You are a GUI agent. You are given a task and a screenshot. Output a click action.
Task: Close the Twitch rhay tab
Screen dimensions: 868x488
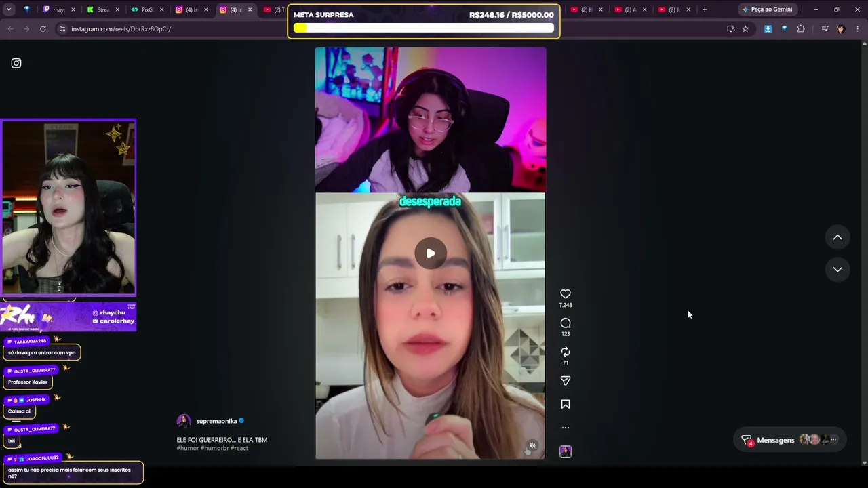pos(74,9)
